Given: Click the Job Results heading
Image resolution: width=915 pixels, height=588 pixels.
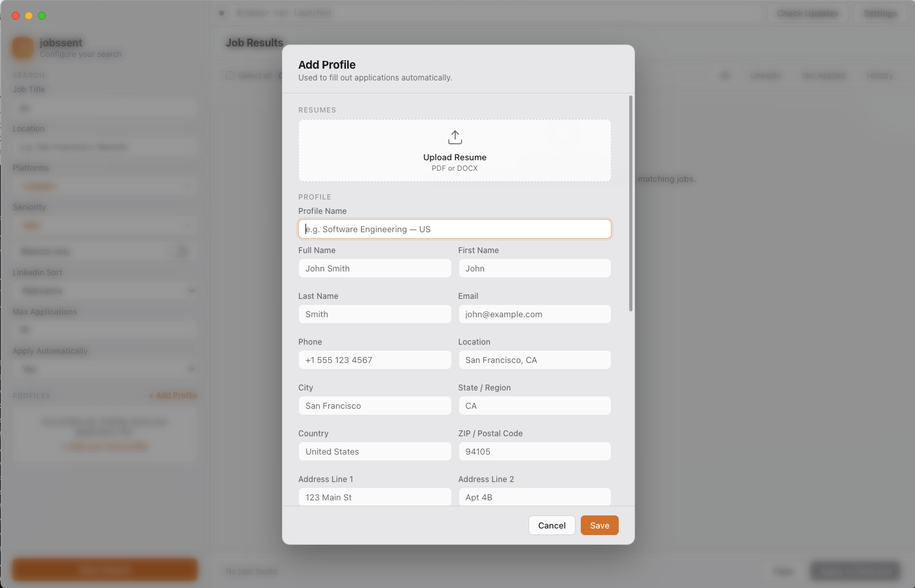Looking at the screenshot, I should pos(254,43).
